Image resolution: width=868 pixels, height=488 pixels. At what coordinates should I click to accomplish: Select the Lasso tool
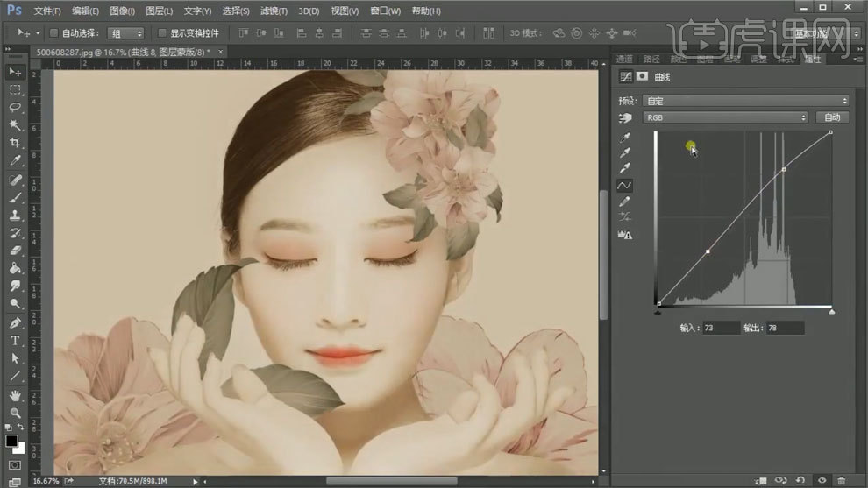15,107
